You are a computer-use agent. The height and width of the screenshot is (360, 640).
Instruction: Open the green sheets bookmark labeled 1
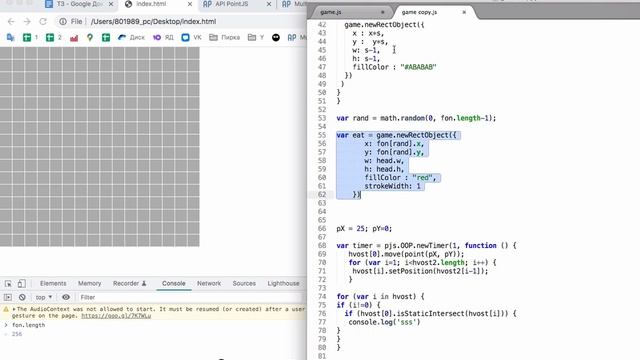pos(30,38)
